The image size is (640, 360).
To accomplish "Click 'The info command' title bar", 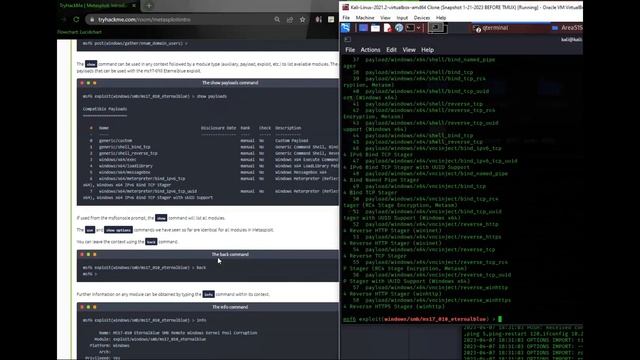I will click(x=208, y=307).
